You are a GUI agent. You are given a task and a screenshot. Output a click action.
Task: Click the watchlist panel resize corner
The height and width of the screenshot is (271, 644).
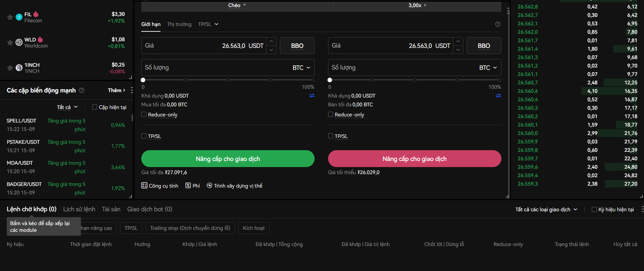tap(130, 78)
